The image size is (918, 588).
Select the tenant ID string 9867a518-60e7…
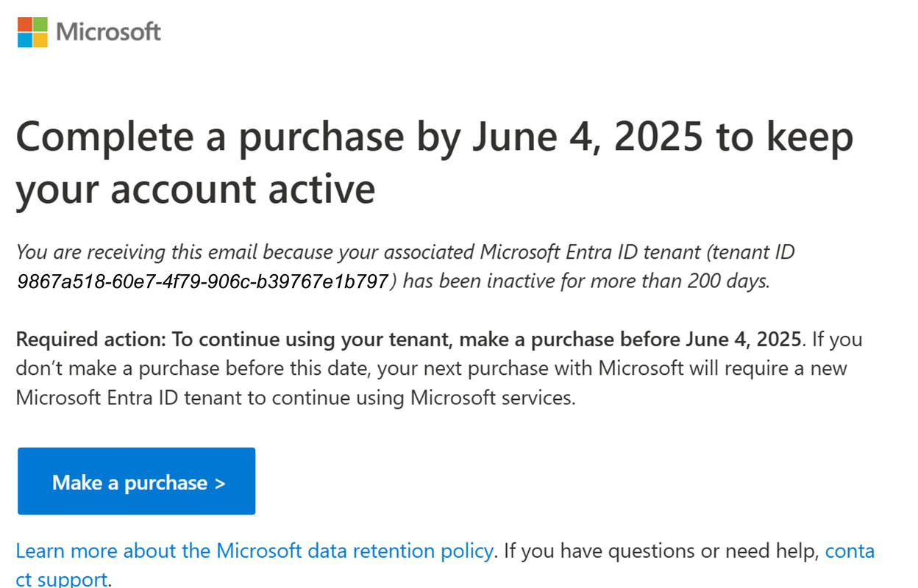[x=202, y=282]
